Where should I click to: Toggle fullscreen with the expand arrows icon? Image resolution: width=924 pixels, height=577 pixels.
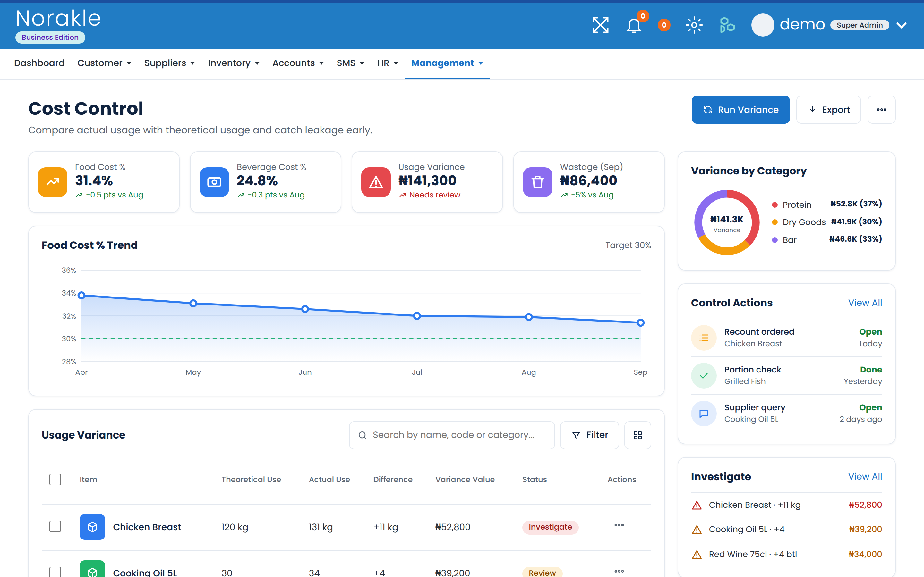point(600,25)
